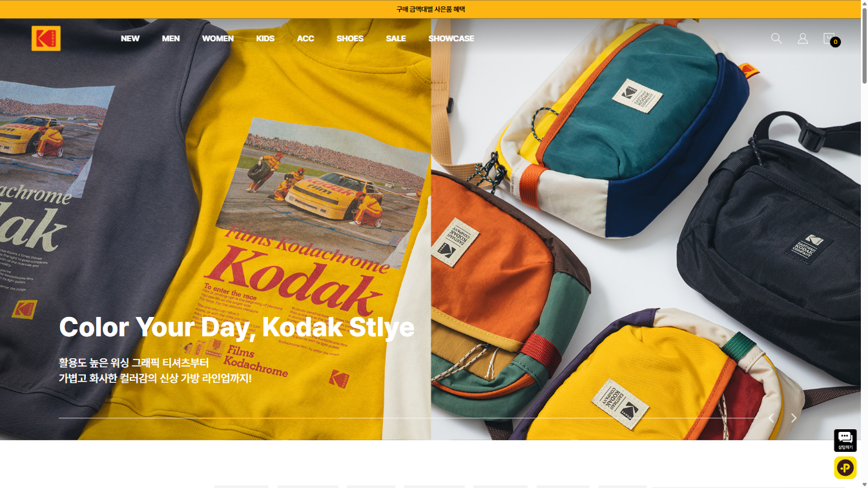Viewport: 868px width, 488px height.
Task: Open the WOMEN category menu
Action: [x=218, y=39]
